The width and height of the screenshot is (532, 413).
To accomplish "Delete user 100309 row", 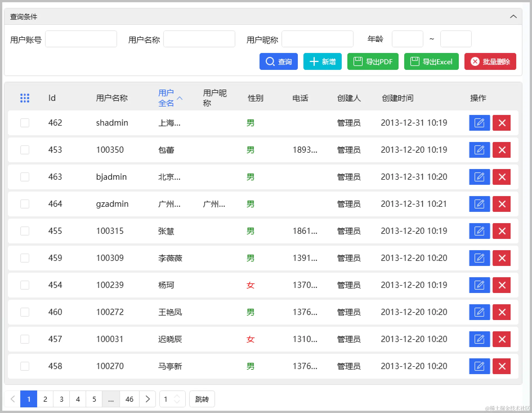I will click(x=502, y=258).
